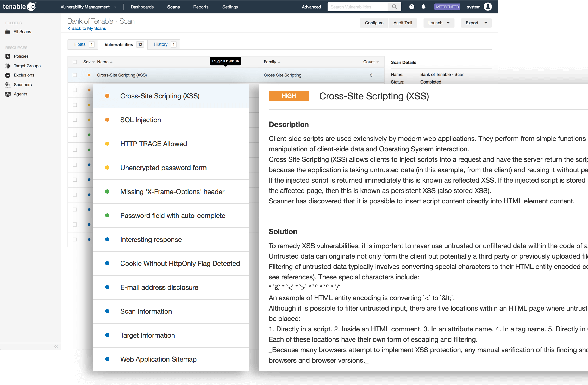
Task: Select Missing 'X-Frame-Options' header entry
Action: pyautogui.click(x=171, y=192)
